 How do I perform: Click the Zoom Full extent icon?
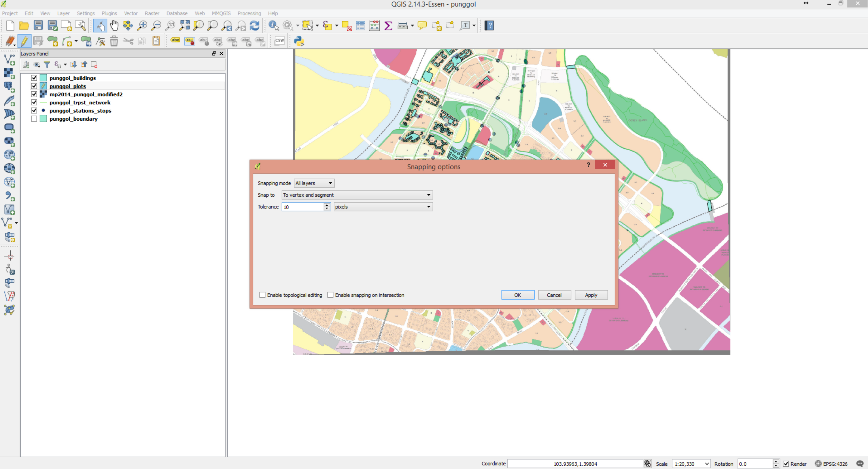point(184,25)
